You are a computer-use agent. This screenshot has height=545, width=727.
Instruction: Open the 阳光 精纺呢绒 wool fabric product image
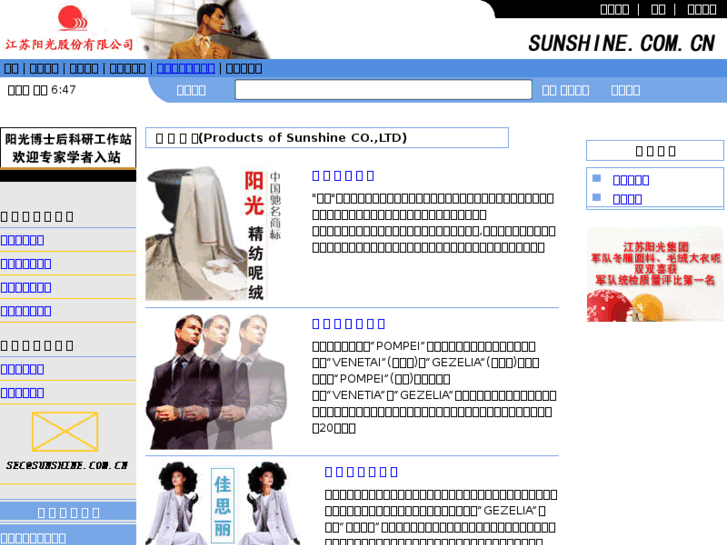click(214, 233)
